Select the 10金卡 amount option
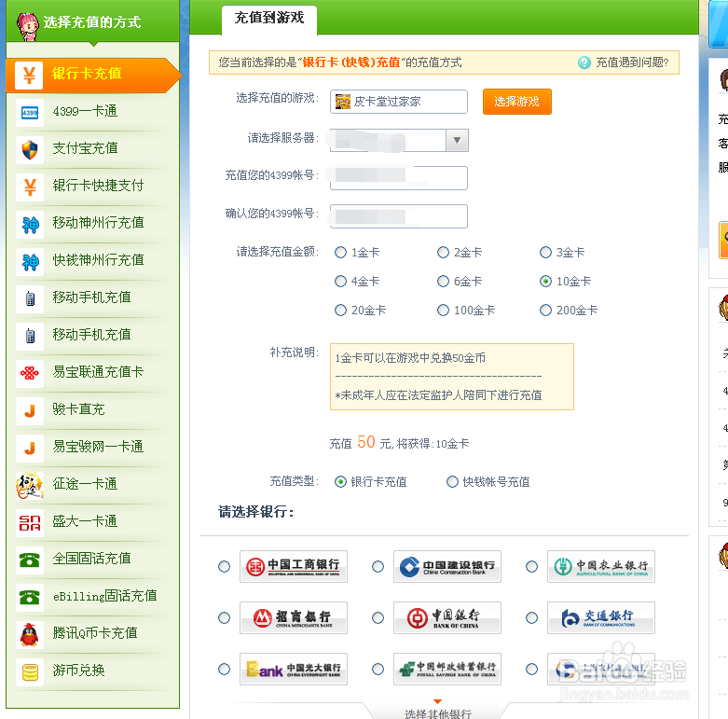This screenshot has height=719, width=728. coord(545,281)
